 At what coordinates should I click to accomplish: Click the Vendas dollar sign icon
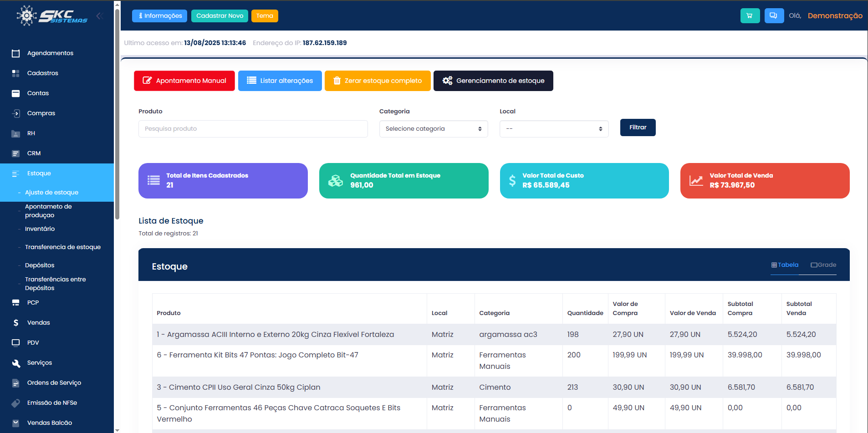point(15,323)
